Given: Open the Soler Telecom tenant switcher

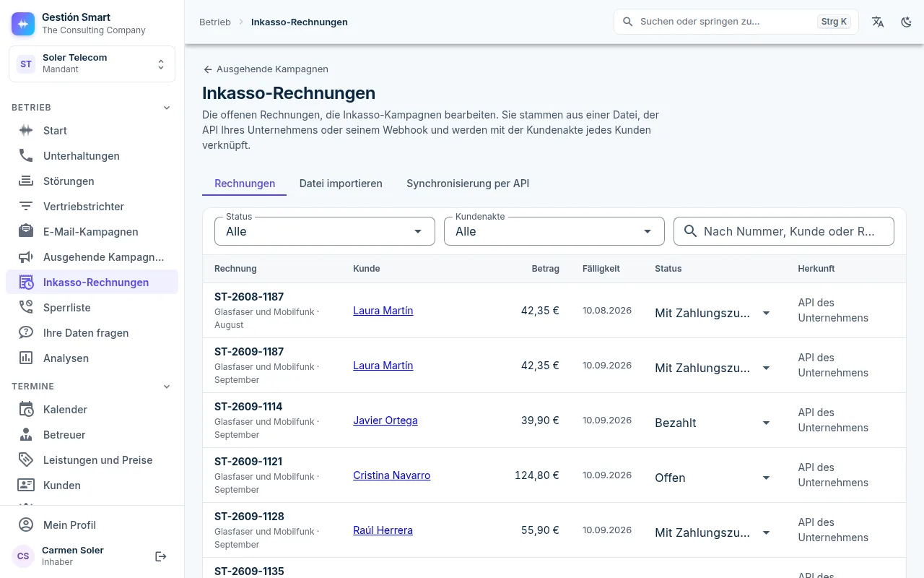Looking at the screenshot, I should 92,64.
